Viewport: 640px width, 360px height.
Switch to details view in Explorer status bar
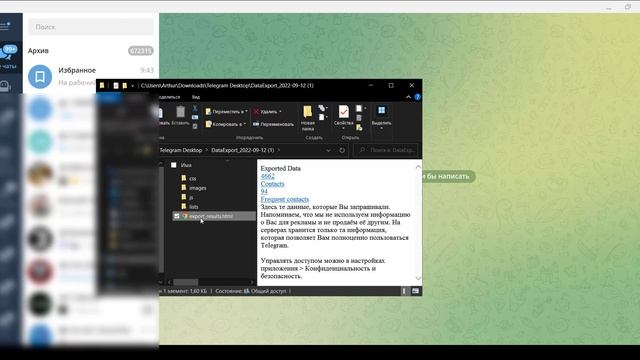[404, 291]
